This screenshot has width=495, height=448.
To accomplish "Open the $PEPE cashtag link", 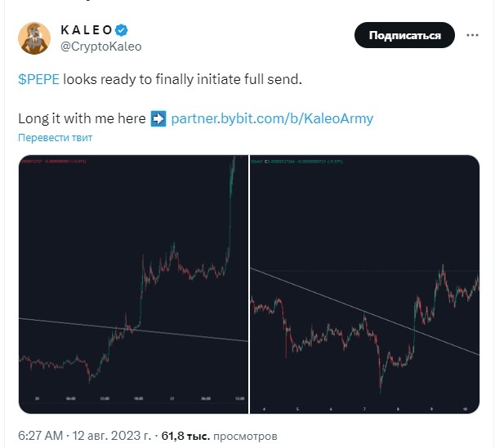I will [39, 79].
